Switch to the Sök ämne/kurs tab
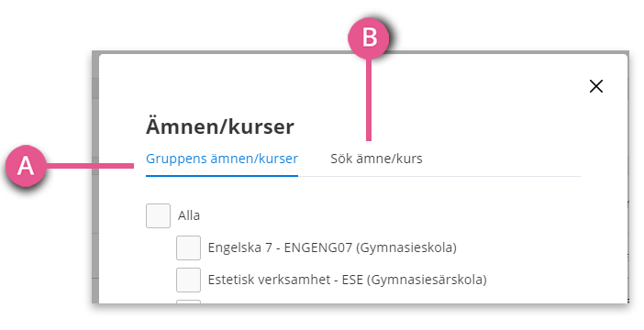This screenshot has width=644, height=330. point(376,159)
